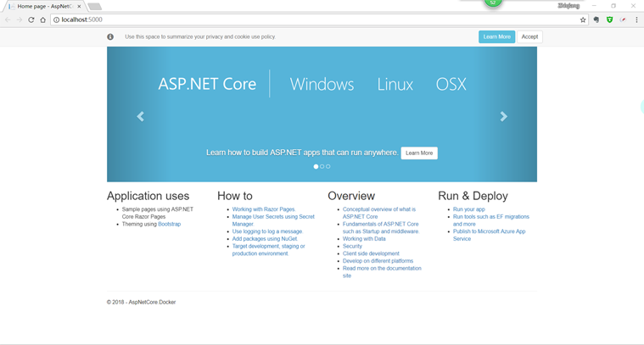Restore down the browser window
Screen dimensions: 644x345
click(613, 6)
